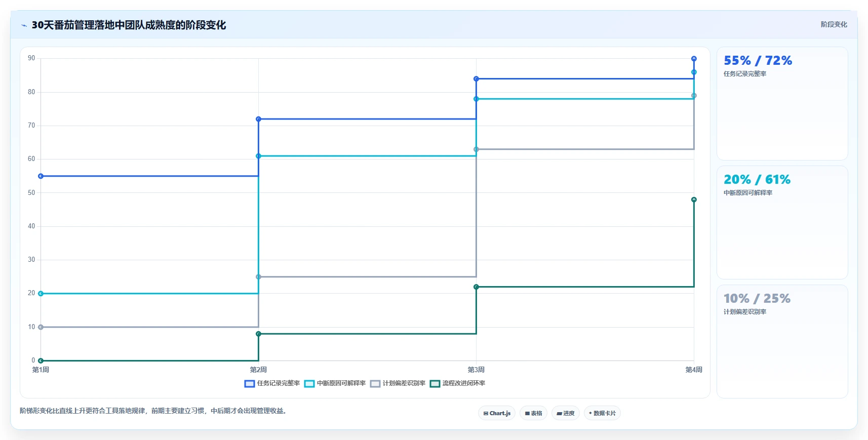Viewport: 868px width, 440px height.
Task: Click the 计划偏差识别率 caption in the card
Action: (744, 312)
